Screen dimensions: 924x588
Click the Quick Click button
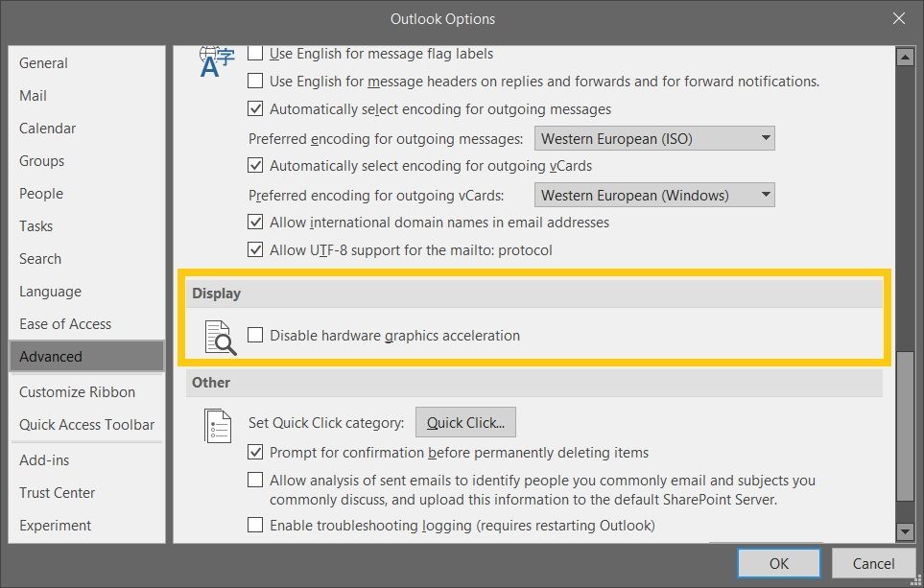[x=465, y=422]
